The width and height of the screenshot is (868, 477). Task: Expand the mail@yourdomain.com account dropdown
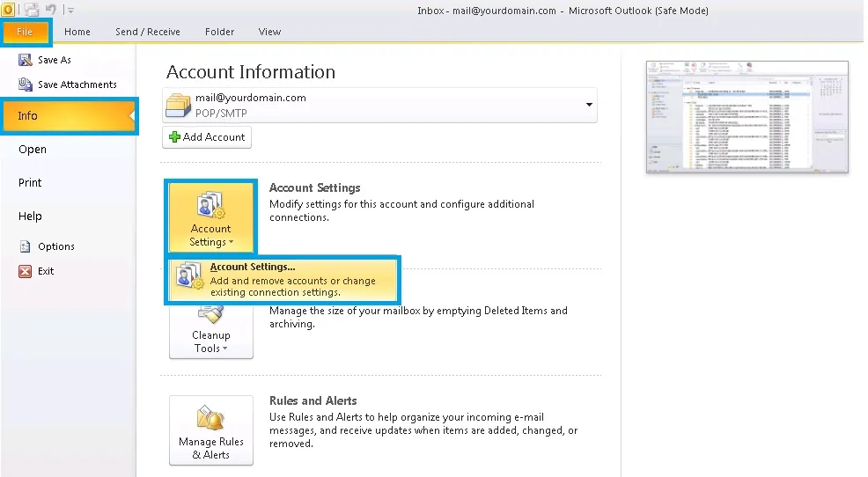[x=588, y=105]
